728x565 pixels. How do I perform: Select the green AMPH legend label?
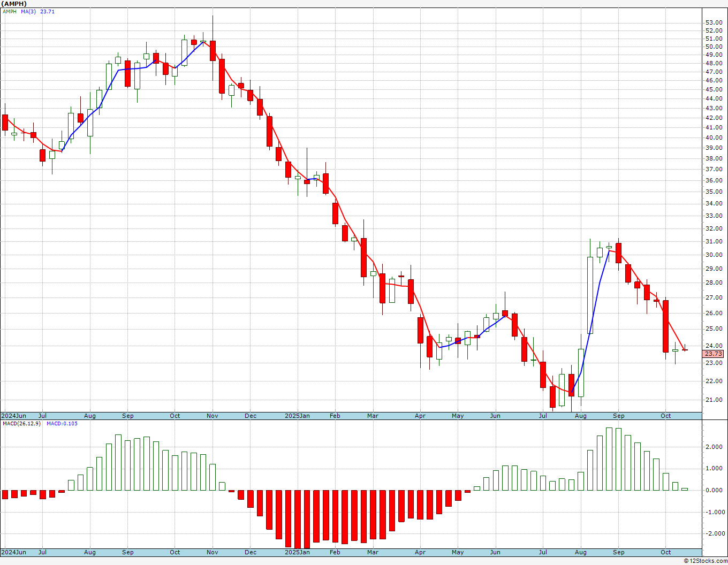[x=9, y=12]
